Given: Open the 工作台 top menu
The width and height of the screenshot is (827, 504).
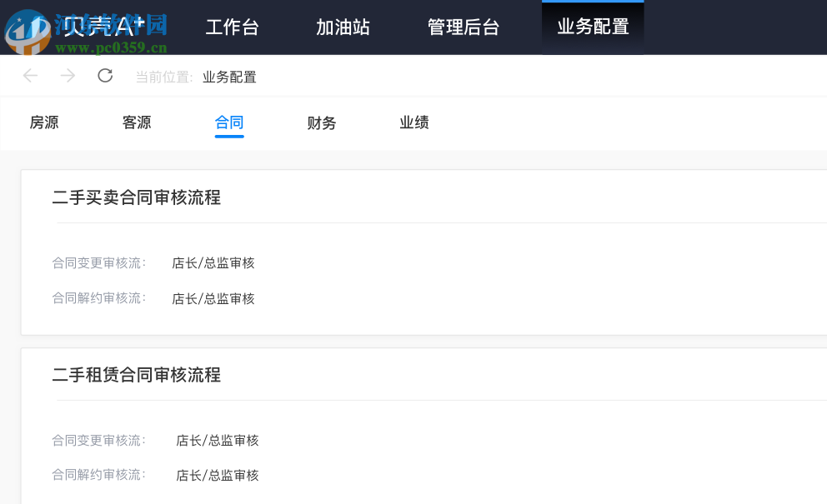Looking at the screenshot, I should 232,27.
